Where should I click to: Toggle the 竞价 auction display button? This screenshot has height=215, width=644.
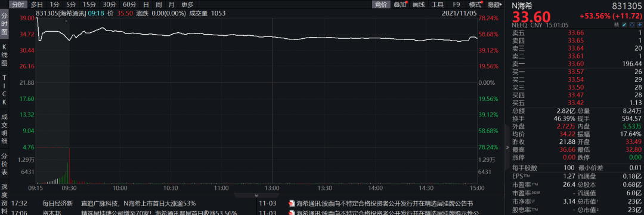tap(380, 5)
